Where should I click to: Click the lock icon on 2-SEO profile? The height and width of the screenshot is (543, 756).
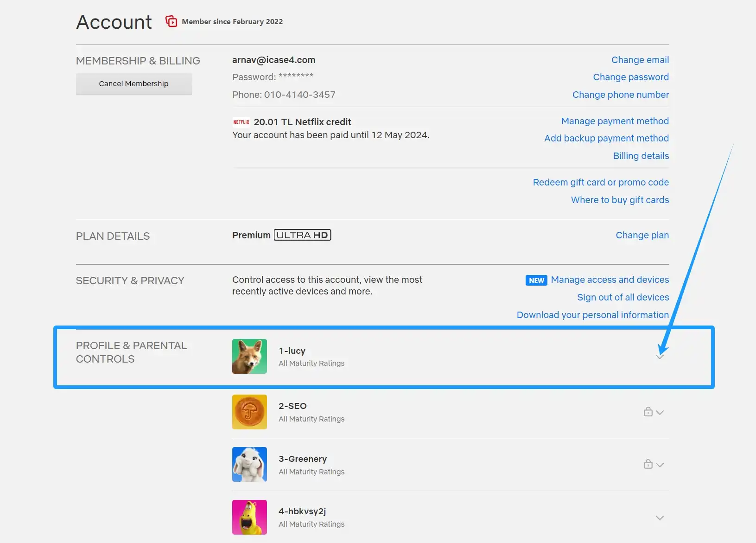tap(648, 412)
